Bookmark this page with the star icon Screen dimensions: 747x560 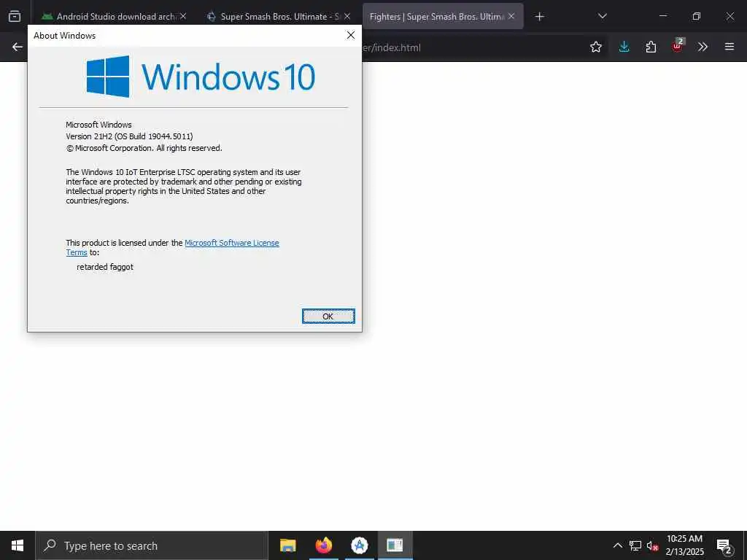click(595, 47)
